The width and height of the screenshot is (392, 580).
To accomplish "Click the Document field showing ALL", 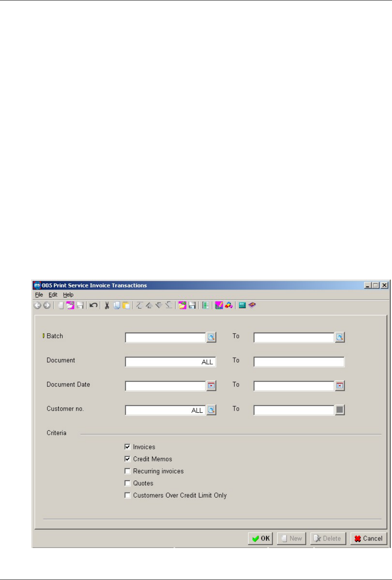I will point(171,362).
